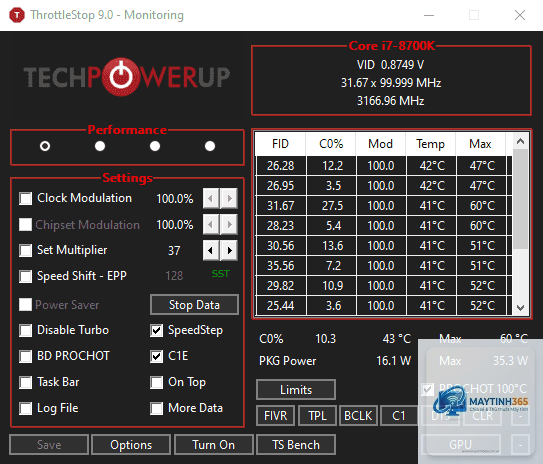543x464 pixels.
Task: Click the SST indicator text
Action: (220, 274)
